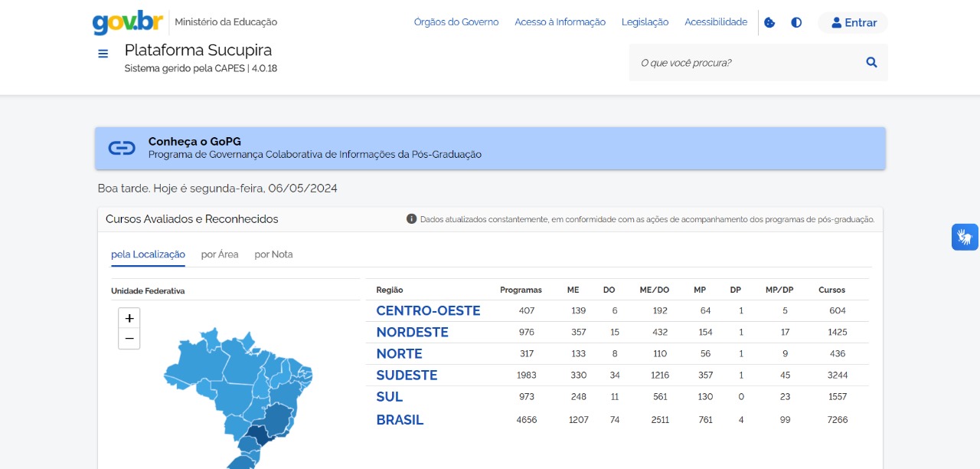The width and height of the screenshot is (980, 469).
Task: Click Centro-Oeste programs value 407
Action: 527,310
